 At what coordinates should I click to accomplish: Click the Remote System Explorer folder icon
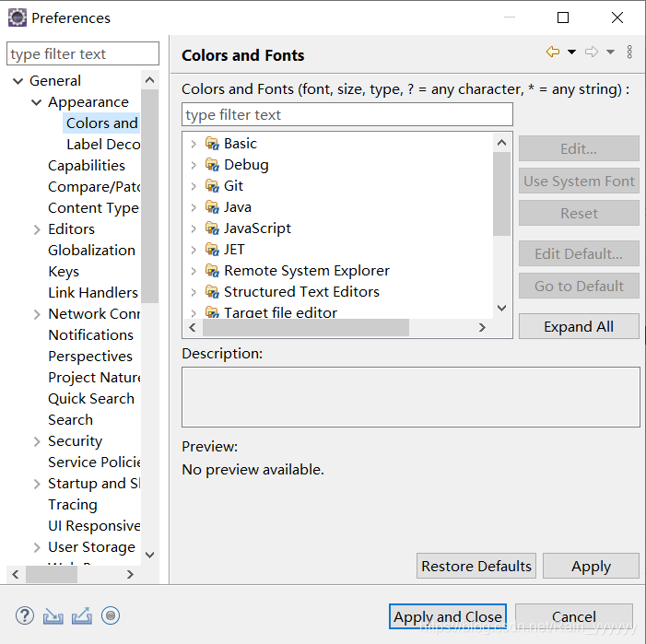212,271
